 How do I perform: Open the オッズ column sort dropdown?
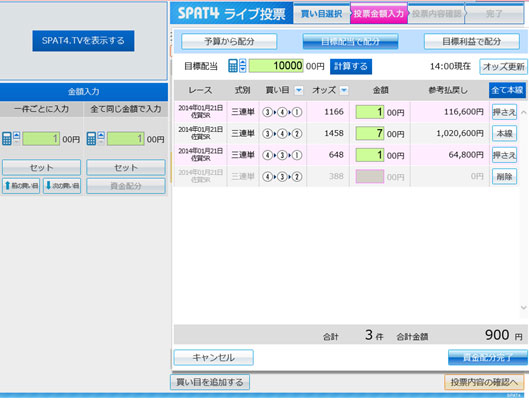pos(344,90)
